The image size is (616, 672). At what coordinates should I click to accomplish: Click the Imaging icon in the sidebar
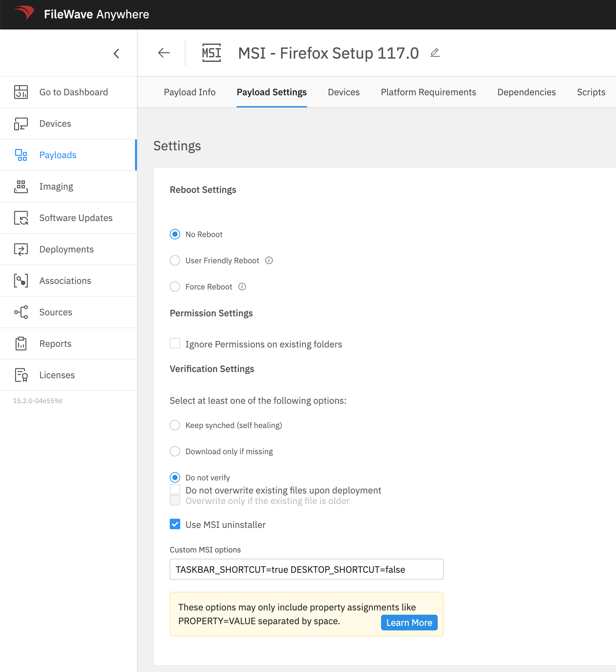coord(21,186)
